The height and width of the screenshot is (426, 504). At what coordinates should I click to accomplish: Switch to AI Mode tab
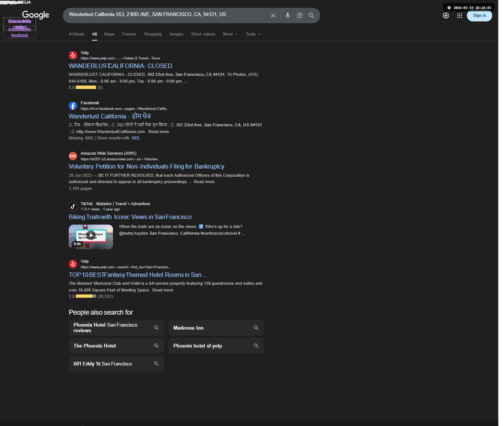point(77,34)
